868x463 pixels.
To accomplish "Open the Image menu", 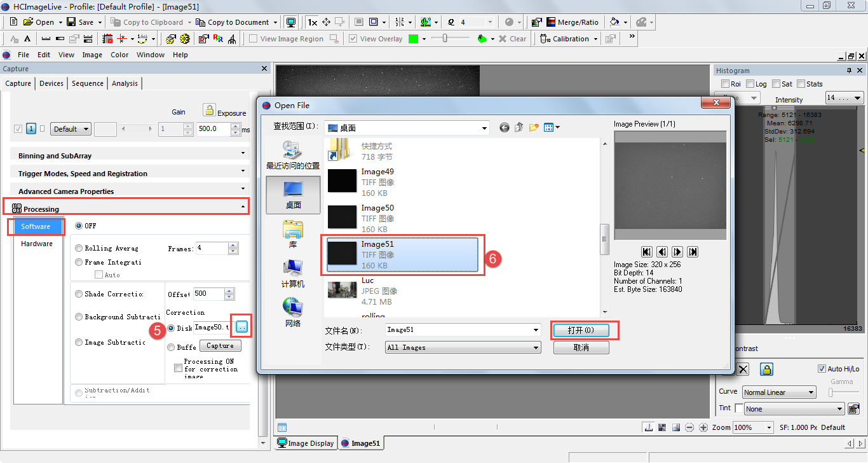I will pyautogui.click(x=92, y=55).
